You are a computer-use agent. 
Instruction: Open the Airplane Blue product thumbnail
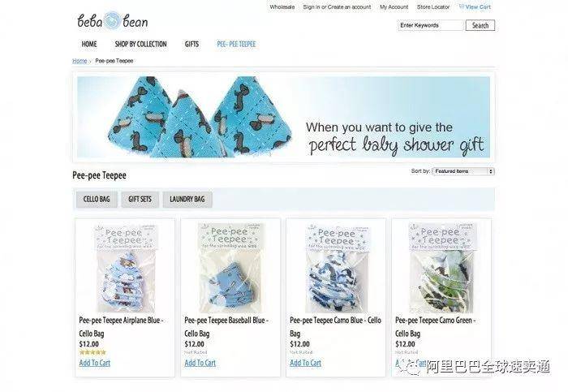(x=126, y=268)
